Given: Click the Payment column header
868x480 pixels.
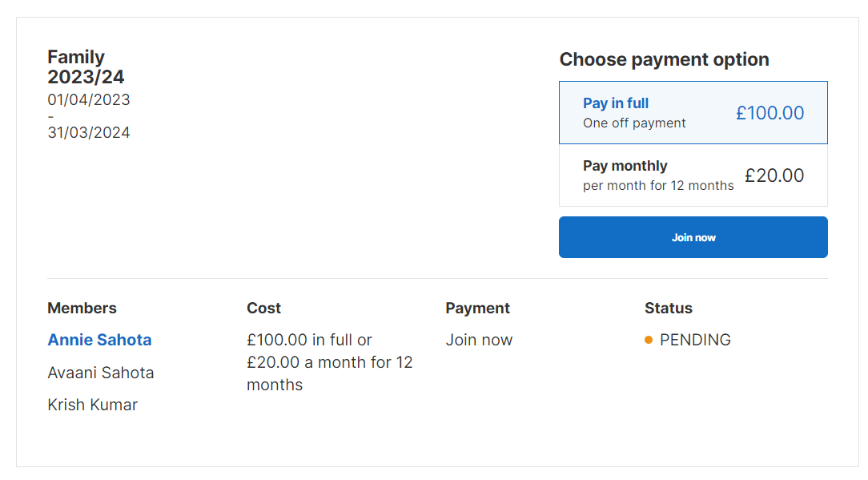Looking at the screenshot, I should [478, 309].
